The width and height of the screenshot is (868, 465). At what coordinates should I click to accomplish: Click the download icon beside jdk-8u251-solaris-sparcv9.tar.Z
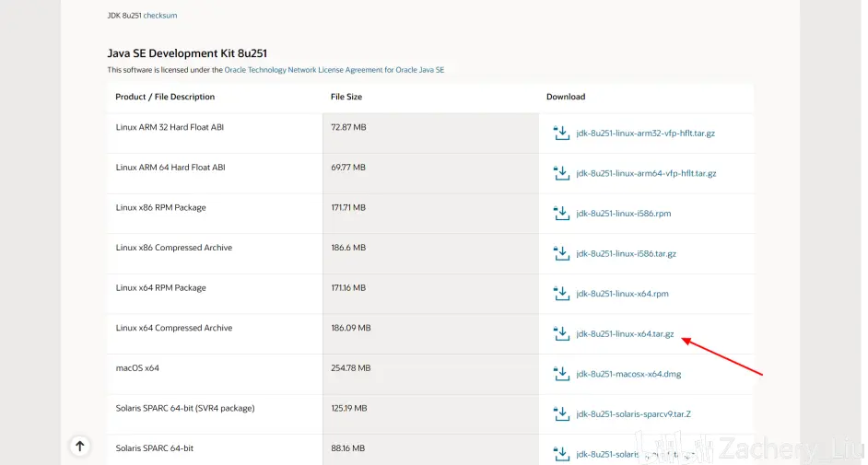[x=561, y=413]
